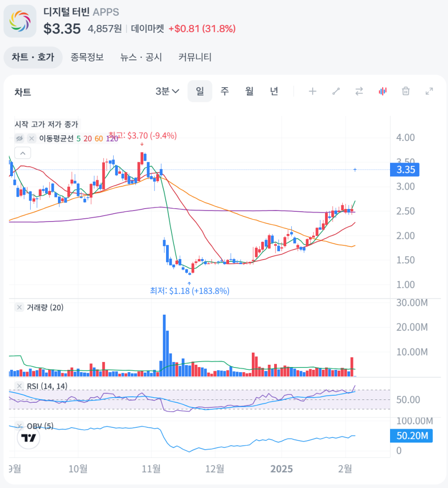
Task: Click the 시작 고가 저가 종가 legend
Action: [46, 124]
